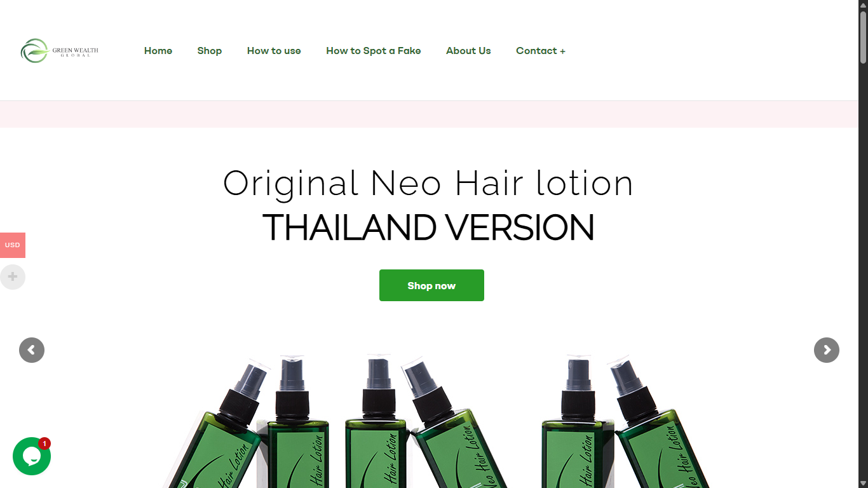Viewport: 868px width, 488px height.
Task: Click the Original Neo Hair lotion heading
Action: click(x=428, y=183)
